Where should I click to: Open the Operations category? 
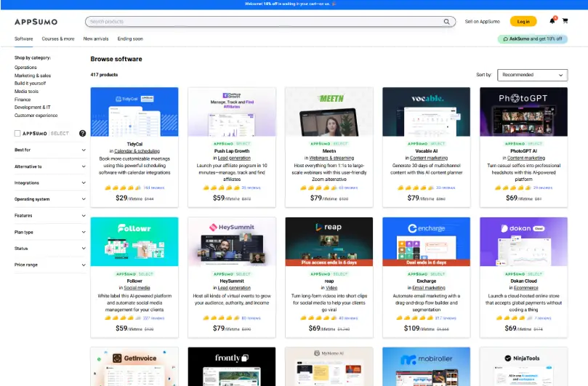point(25,68)
